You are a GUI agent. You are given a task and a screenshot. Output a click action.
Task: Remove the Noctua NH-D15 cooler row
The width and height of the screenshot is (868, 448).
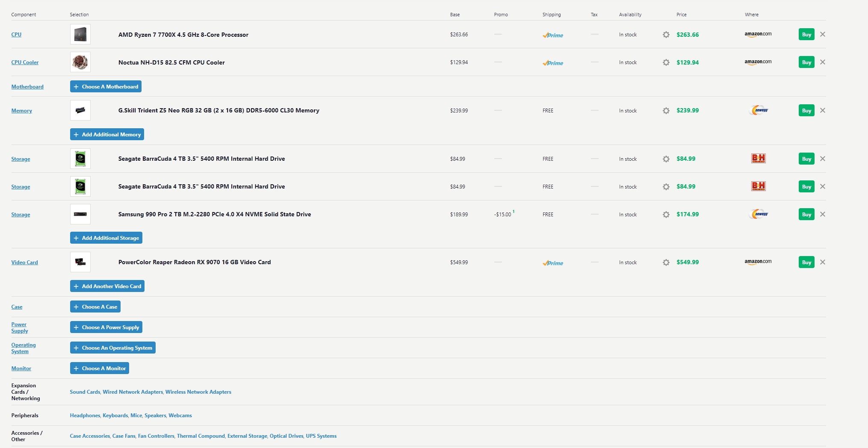(x=823, y=62)
